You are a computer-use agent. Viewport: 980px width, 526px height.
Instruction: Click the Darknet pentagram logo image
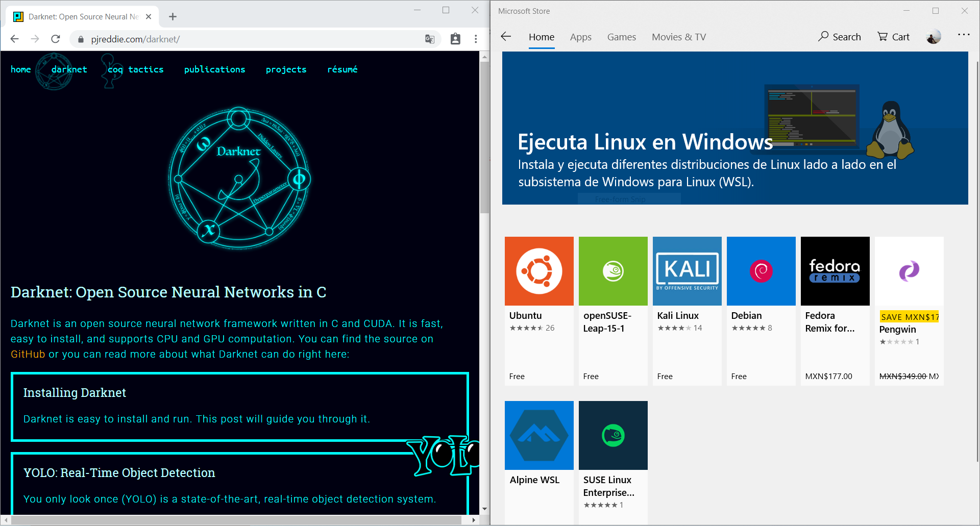click(239, 178)
